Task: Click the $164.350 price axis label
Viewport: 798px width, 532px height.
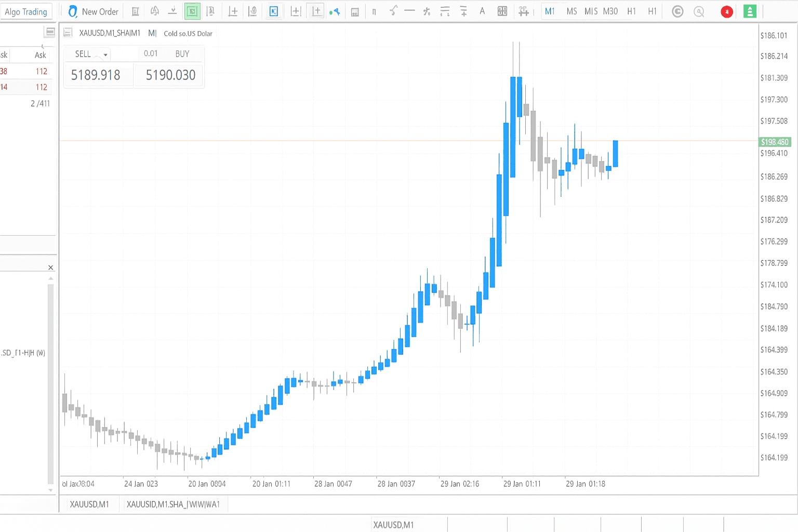Action: point(774,372)
